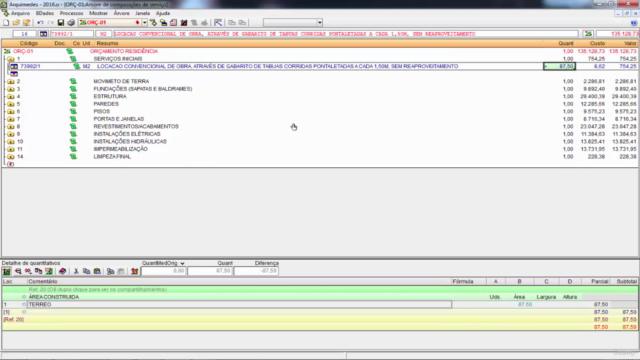Click the pink document toolbar icon
640x360 pixels.
click(173, 23)
